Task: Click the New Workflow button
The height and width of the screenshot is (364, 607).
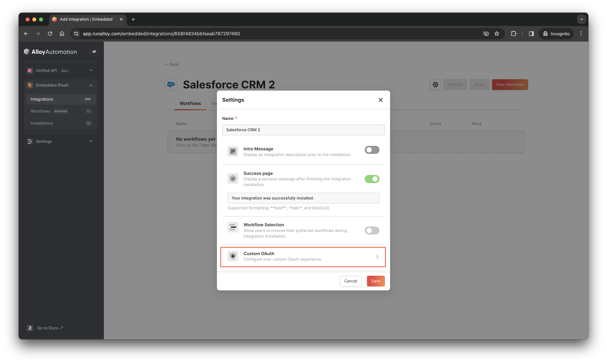Action: coord(510,85)
